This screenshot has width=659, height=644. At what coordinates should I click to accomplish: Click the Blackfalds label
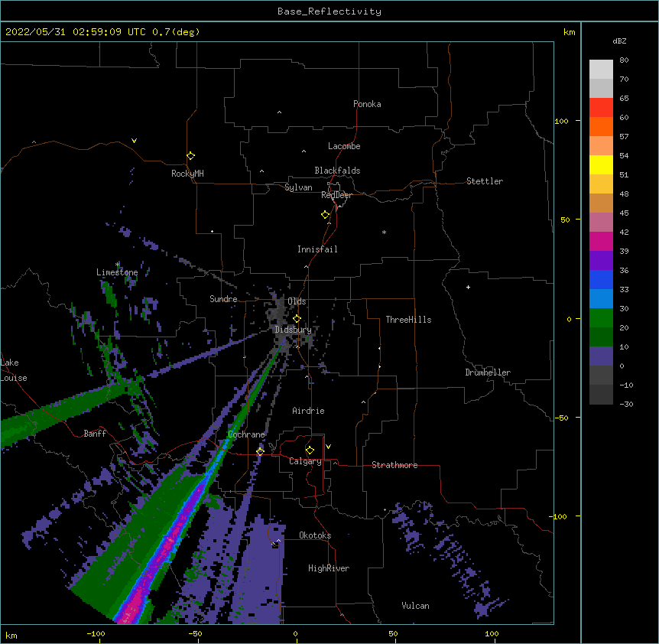tap(337, 171)
